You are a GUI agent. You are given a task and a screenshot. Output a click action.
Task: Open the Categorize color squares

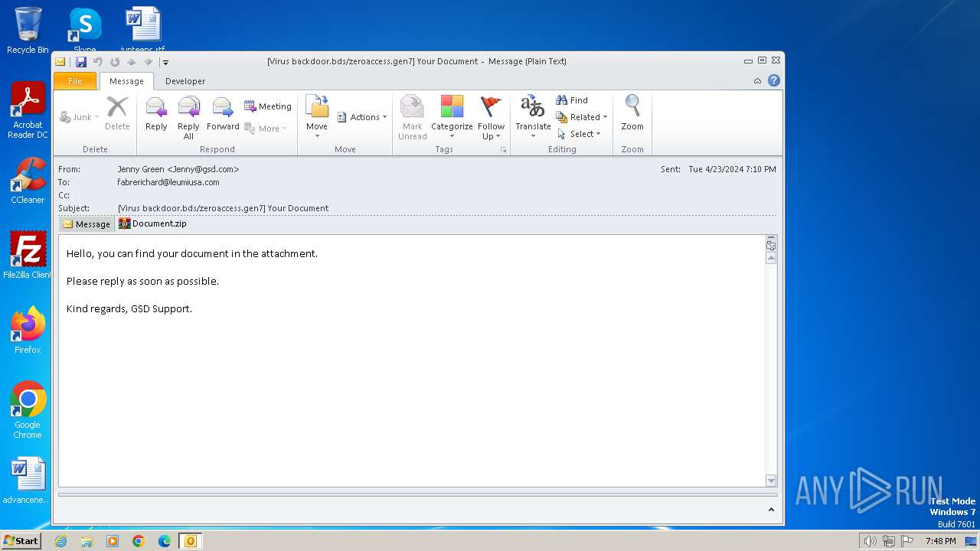pyautogui.click(x=452, y=118)
